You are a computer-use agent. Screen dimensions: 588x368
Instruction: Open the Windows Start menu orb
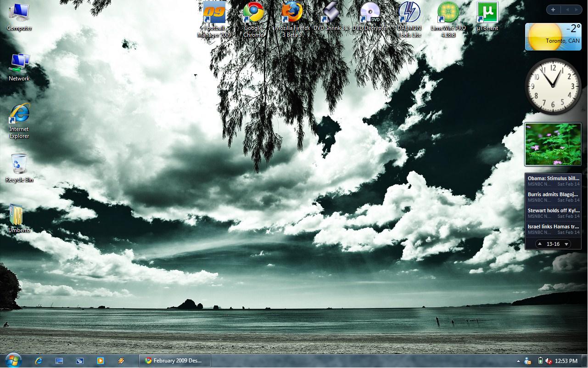(x=13, y=360)
